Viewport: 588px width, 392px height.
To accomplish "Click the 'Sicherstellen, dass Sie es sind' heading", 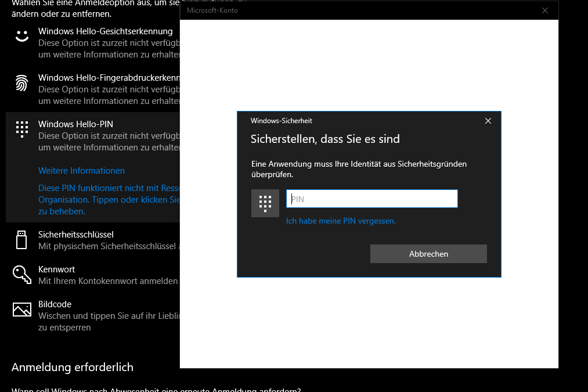I will tap(325, 139).
